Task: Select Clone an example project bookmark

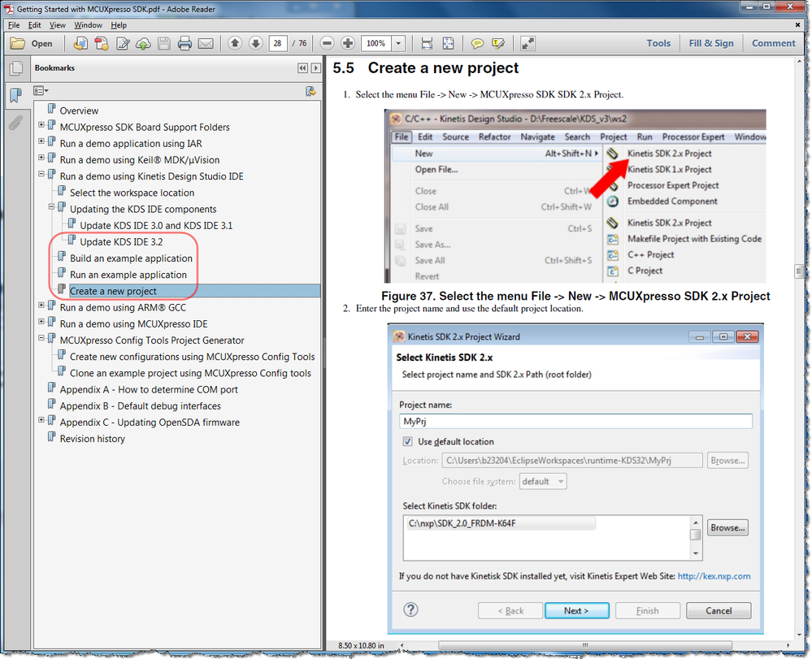Action: click(x=190, y=373)
